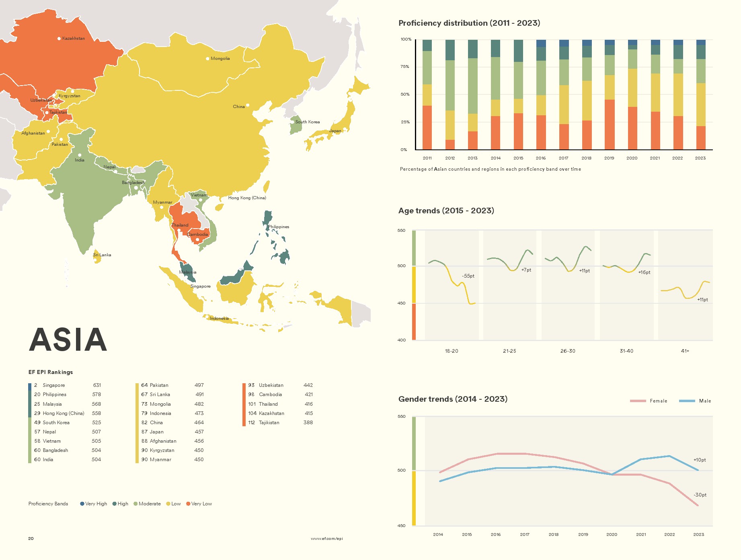Select Tajikistan ranking entry

point(269,423)
